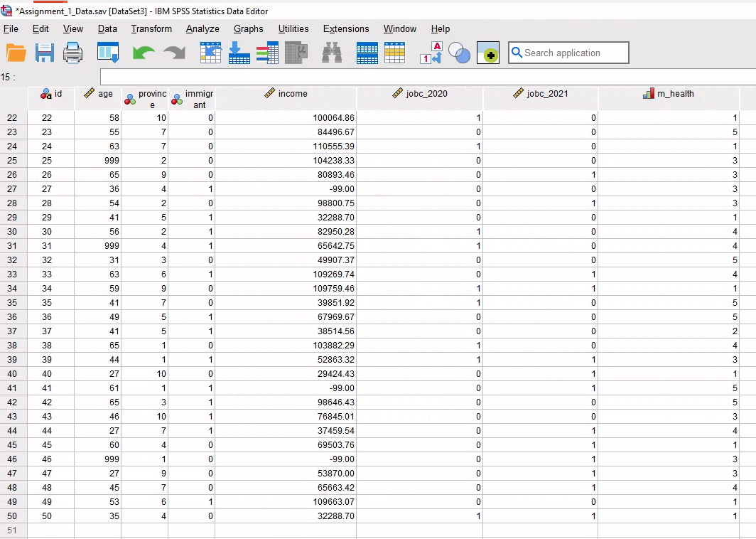Undo the last action with green arrow

point(144,53)
